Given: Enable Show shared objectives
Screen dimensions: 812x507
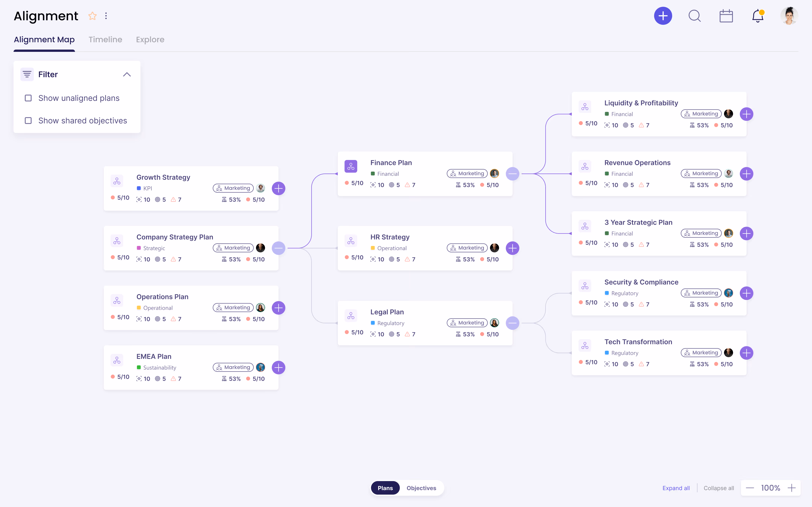Looking at the screenshot, I should point(28,120).
